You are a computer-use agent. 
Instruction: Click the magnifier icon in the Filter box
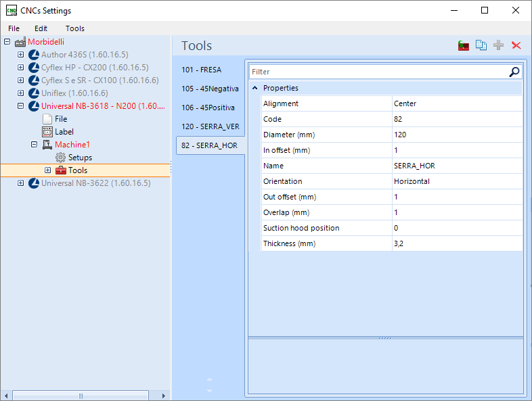tap(514, 72)
